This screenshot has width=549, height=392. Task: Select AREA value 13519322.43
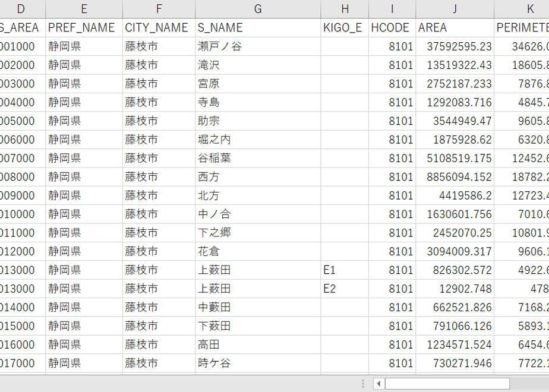click(x=455, y=65)
